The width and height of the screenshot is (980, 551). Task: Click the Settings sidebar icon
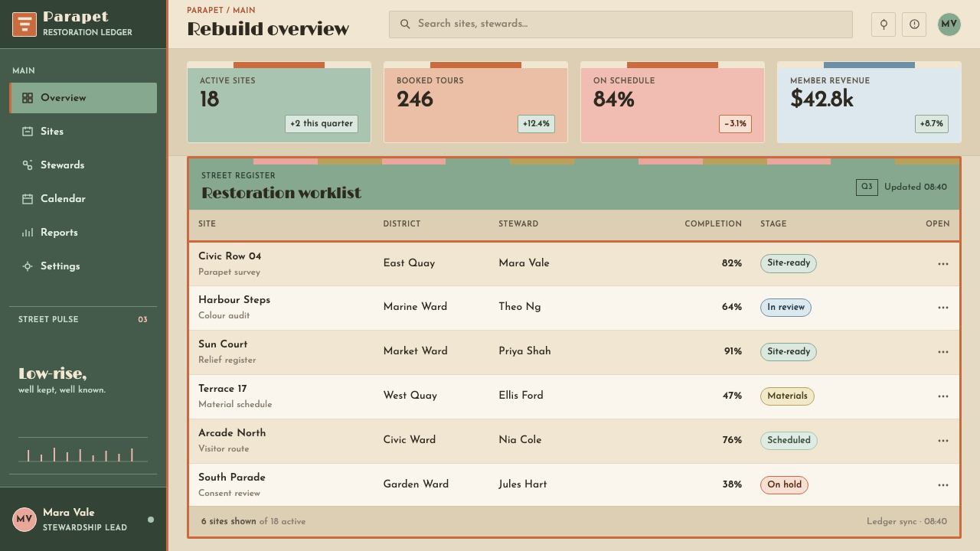28,266
